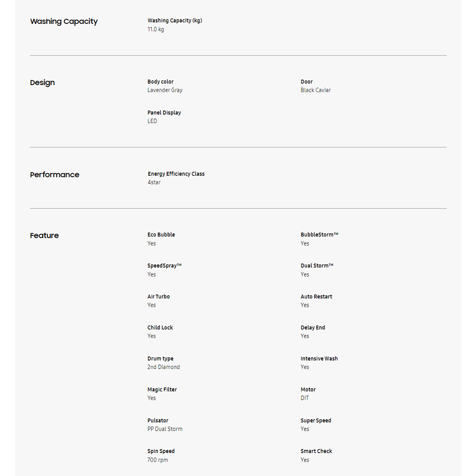Click the 700 rpm spin speed value

coord(157,460)
